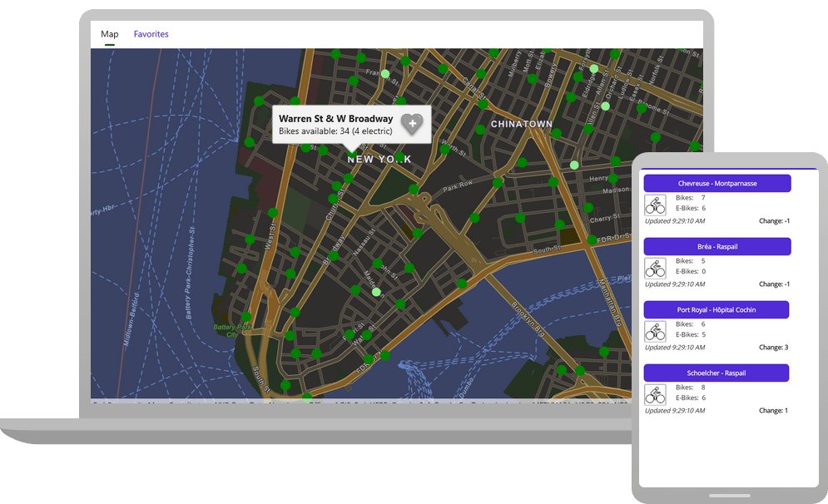Image resolution: width=828 pixels, height=504 pixels.
Task: Click the bicycle icon on the Bréa - Raspail card
Action: (x=655, y=267)
